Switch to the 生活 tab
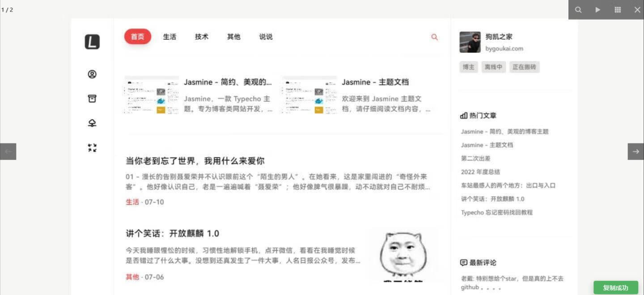644x295 pixels. [169, 37]
